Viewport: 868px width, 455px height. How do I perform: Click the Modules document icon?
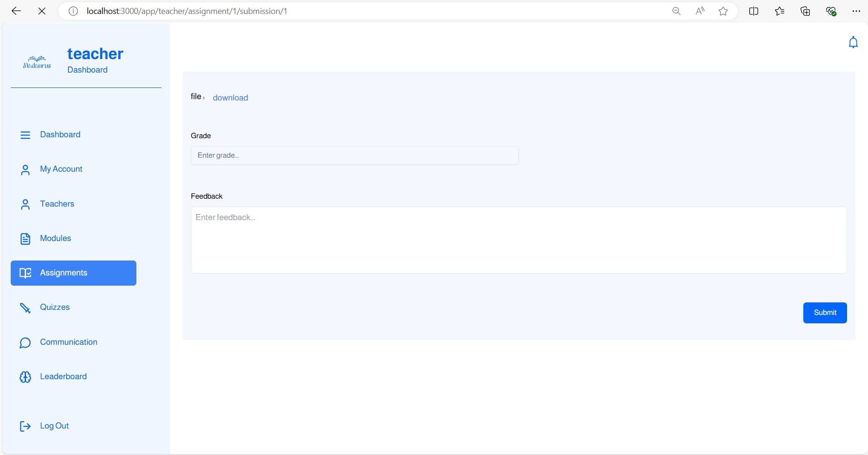(x=25, y=239)
